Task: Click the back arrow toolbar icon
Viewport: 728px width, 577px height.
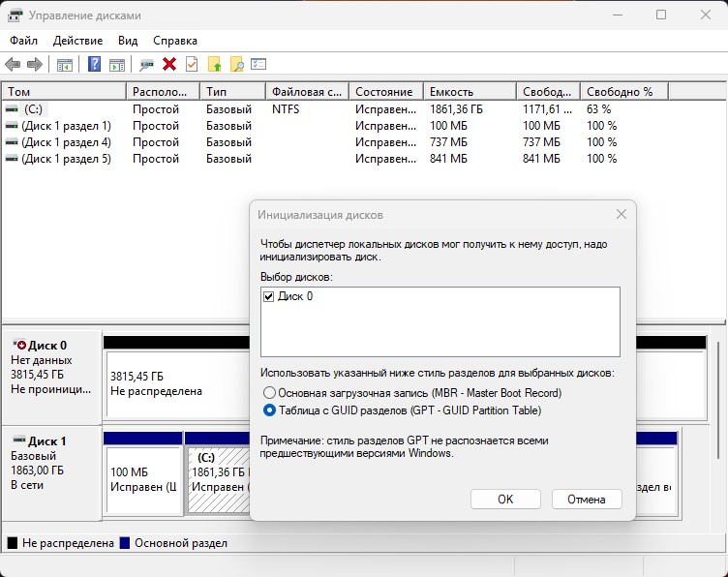Action: [x=13, y=64]
